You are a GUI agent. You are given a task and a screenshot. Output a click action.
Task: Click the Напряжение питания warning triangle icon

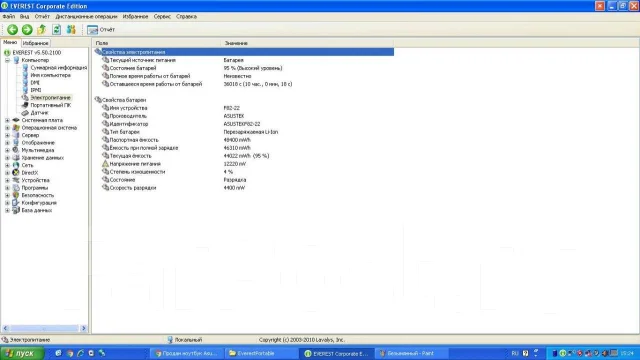coord(105,164)
